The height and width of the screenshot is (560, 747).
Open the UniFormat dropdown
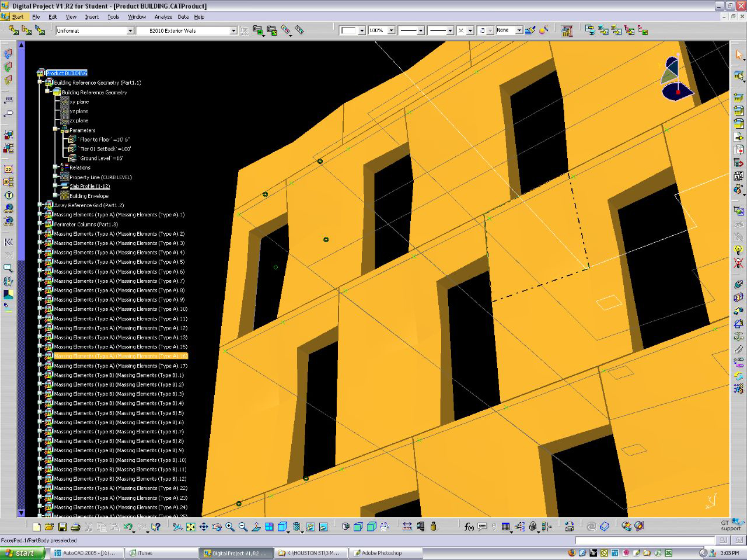click(x=130, y=30)
